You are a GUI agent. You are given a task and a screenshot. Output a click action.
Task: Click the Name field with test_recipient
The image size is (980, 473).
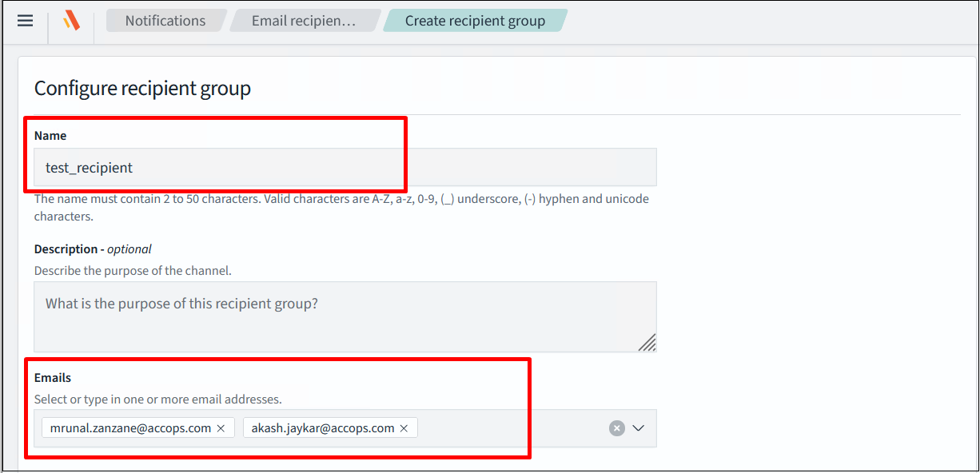click(345, 168)
